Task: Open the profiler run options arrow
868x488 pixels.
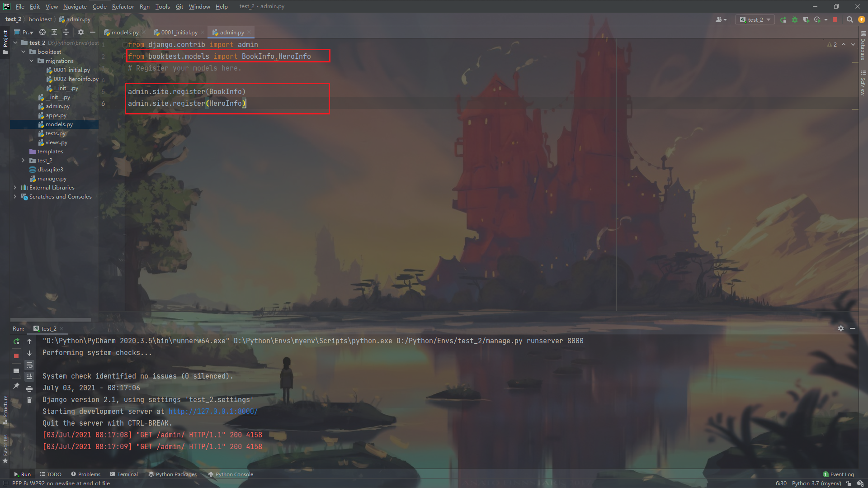Action: [x=826, y=19]
